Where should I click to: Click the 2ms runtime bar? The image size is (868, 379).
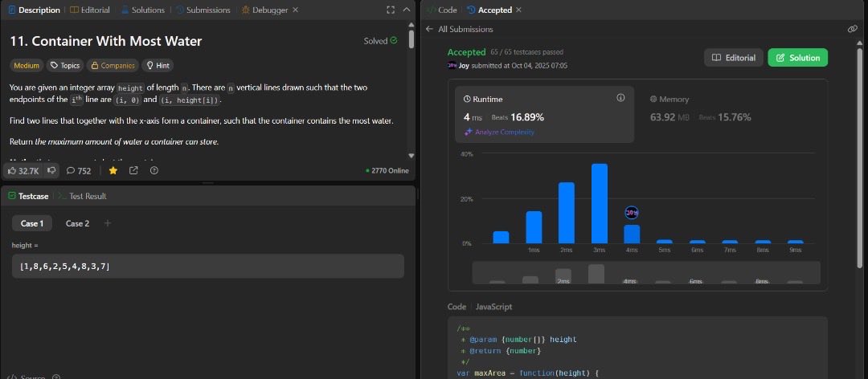pyautogui.click(x=567, y=213)
